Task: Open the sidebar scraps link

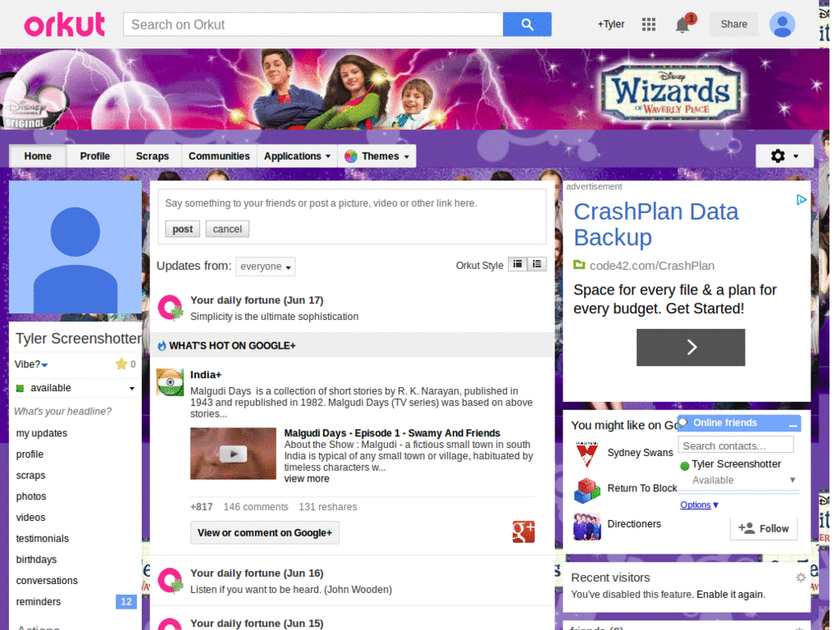Action: click(x=30, y=475)
